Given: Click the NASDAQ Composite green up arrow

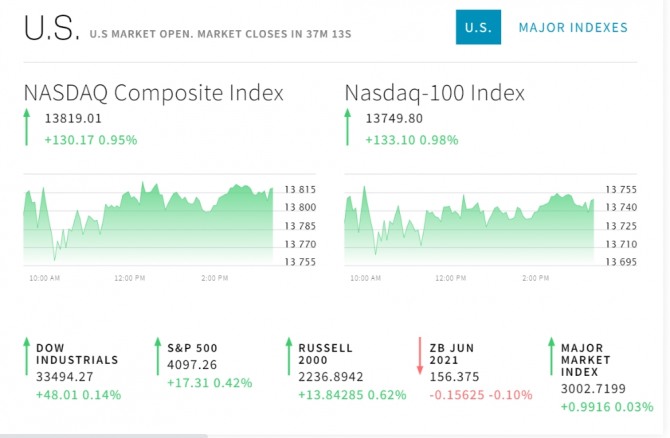Looking at the screenshot, I should click(x=27, y=128).
